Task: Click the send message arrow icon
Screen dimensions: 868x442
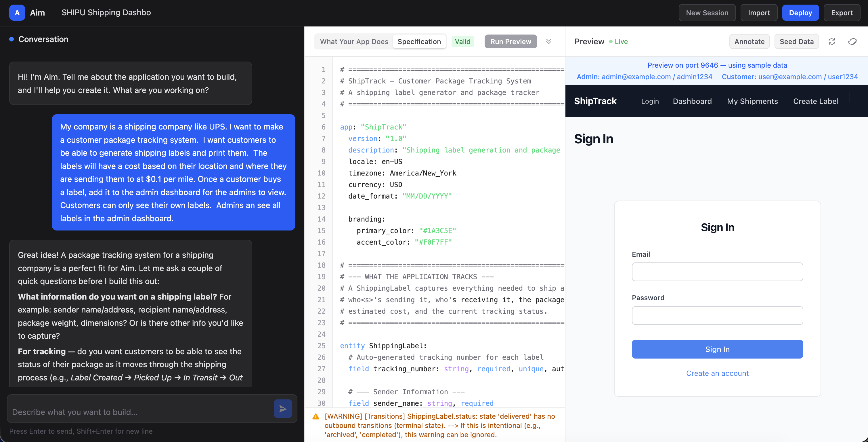Action: tap(283, 409)
